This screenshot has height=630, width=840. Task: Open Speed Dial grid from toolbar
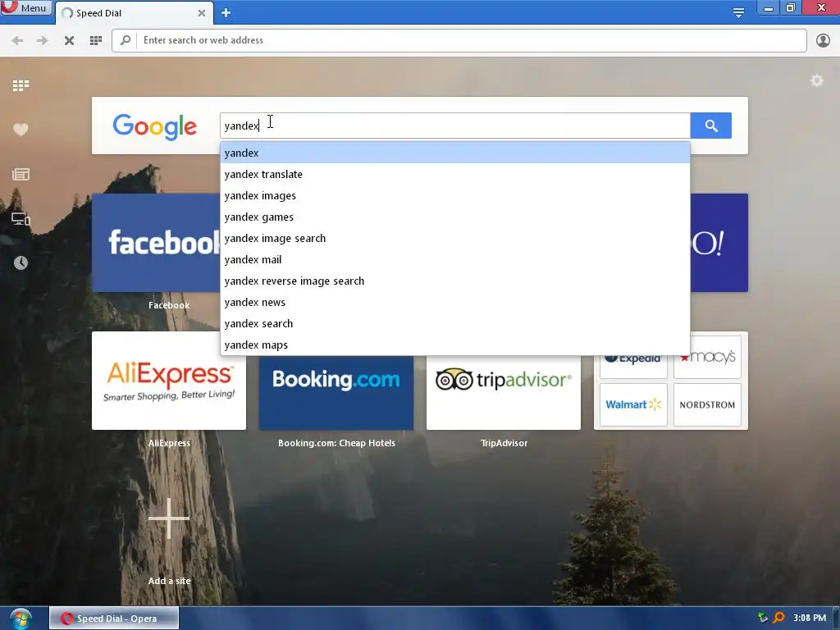[x=96, y=40]
